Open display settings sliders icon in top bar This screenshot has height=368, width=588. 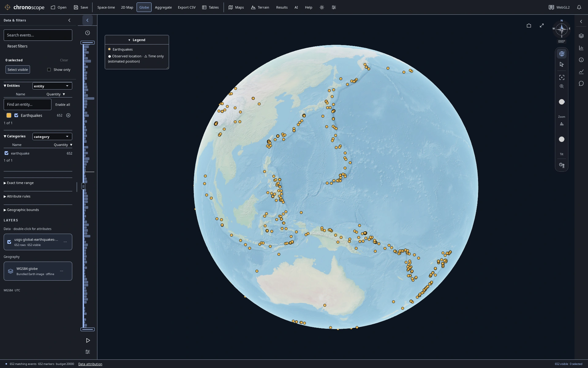tap(334, 7)
